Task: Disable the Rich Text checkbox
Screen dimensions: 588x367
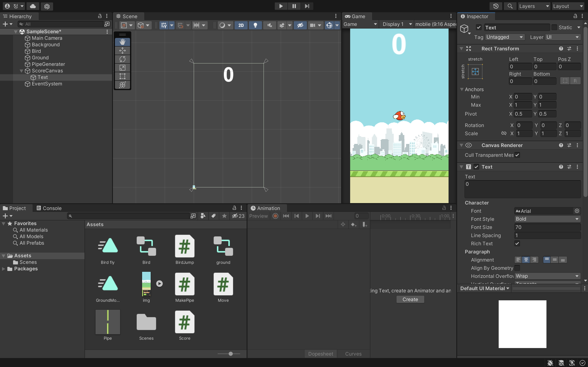Action: (x=517, y=243)
